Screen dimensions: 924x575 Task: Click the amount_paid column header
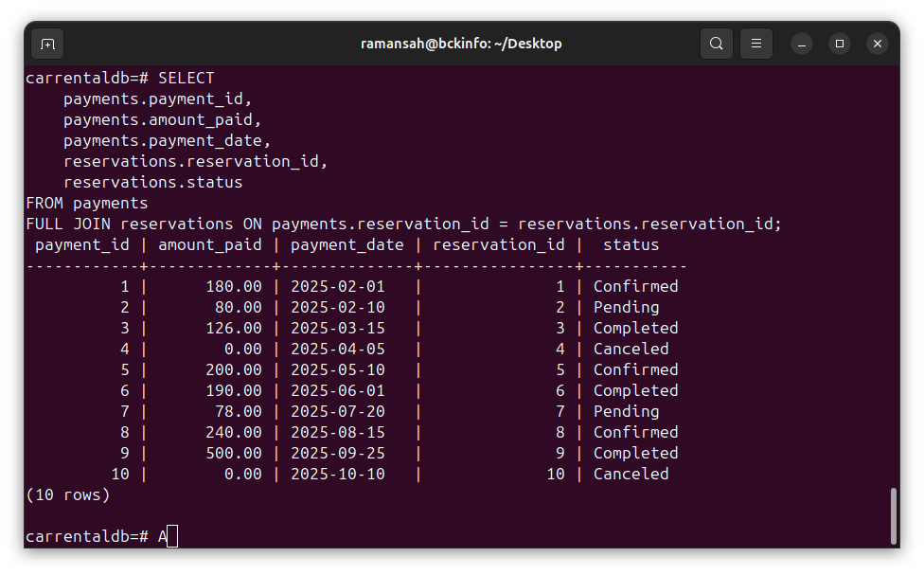(x=209, y=244)
